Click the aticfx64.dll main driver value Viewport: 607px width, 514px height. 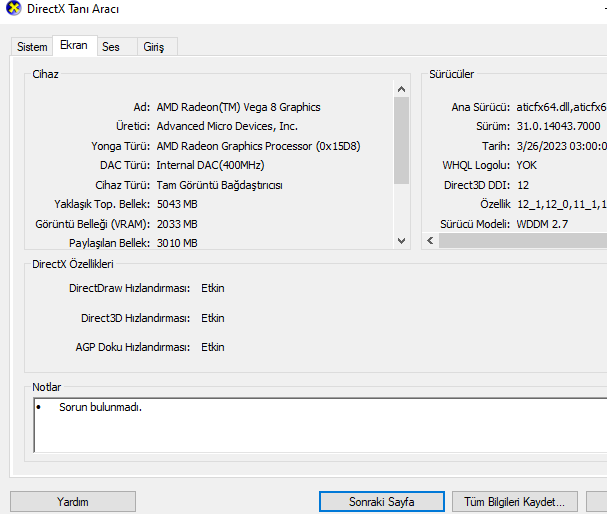(562, 107)
